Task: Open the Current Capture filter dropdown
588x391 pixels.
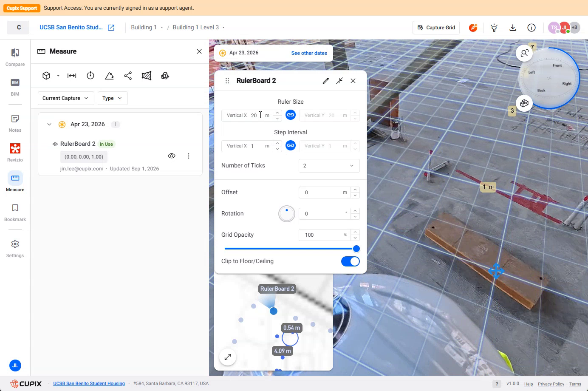Action: [x=66, y=98]
